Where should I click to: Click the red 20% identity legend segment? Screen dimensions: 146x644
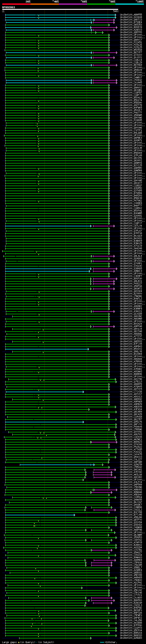point(16,4)
